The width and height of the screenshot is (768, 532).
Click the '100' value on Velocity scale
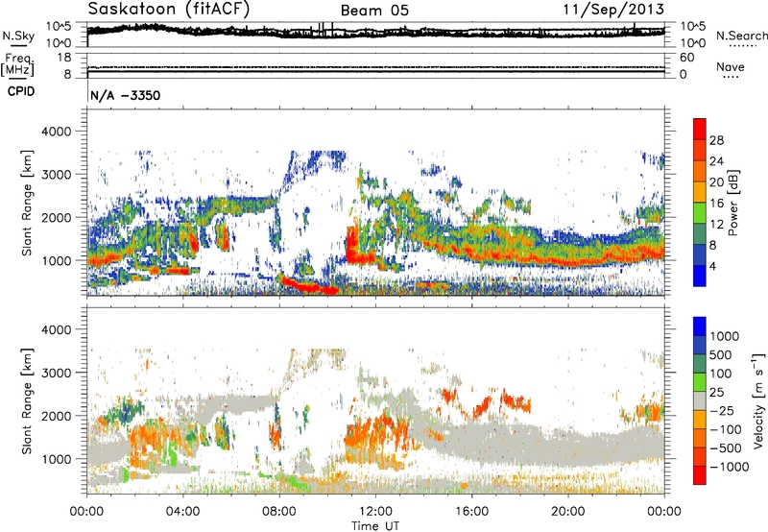(x=721, y=374)
